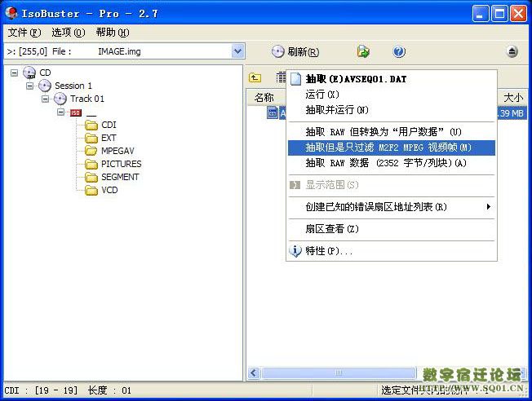This screenshot has width=532, height=401.
Task: Select the PICTURES folder icon
Action: 91,164
